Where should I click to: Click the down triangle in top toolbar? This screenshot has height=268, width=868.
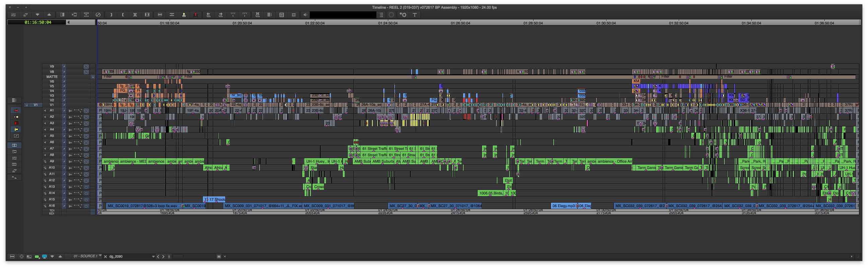click(37, 15)
